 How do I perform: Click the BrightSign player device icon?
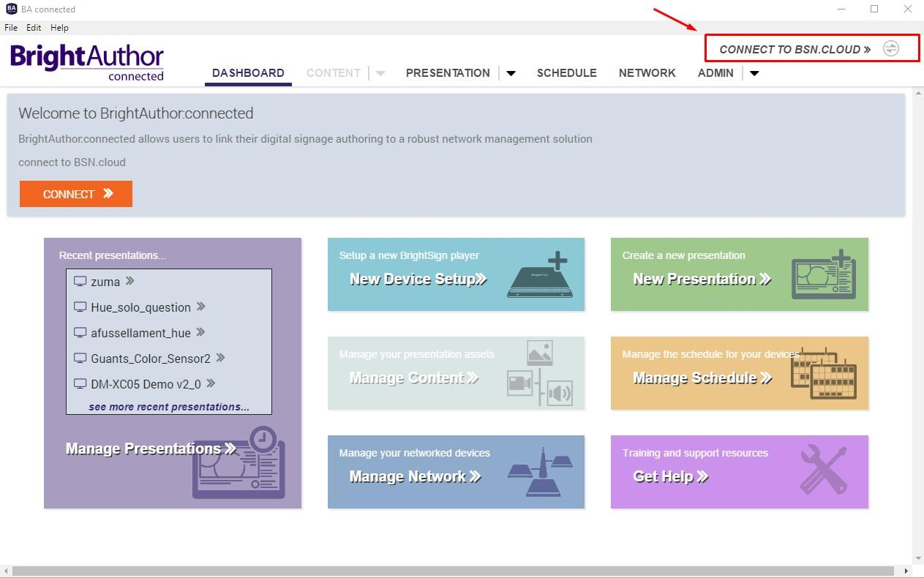540,274
